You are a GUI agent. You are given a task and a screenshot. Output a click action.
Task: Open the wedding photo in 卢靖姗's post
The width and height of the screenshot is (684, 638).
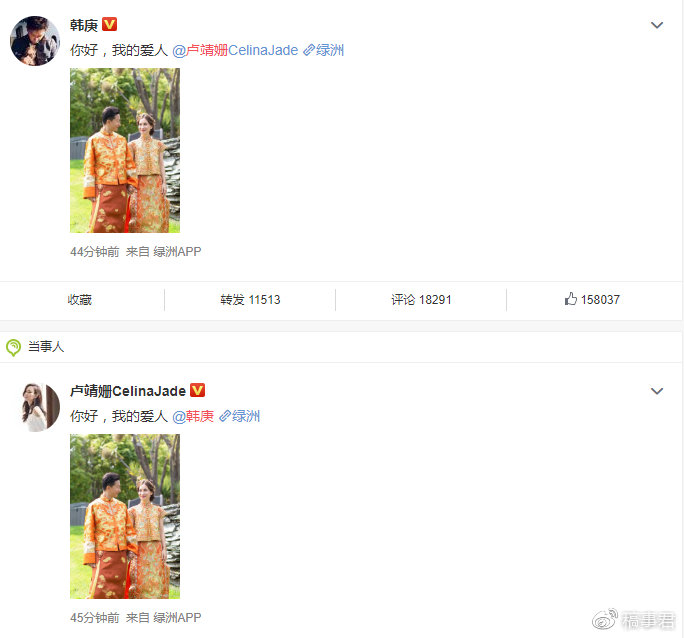tap(125, 516)
